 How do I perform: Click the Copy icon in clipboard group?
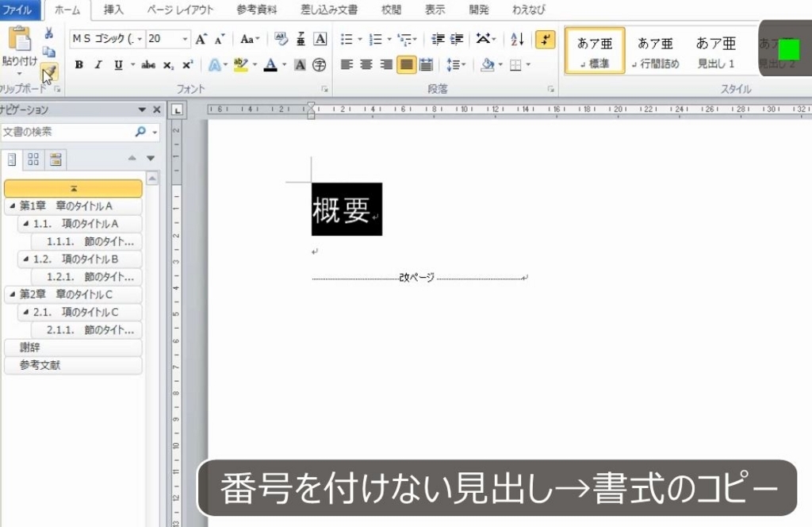pyautogui.click(x=48, y=52)
